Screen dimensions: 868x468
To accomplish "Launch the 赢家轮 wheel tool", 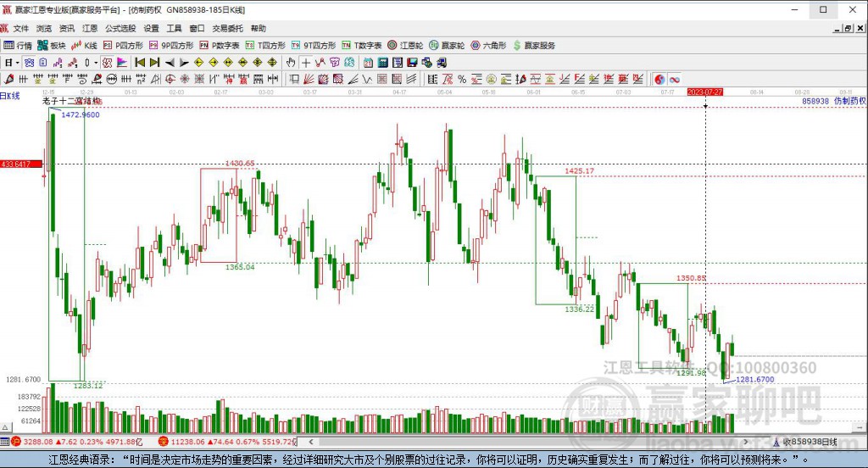I will coord(447,46).
